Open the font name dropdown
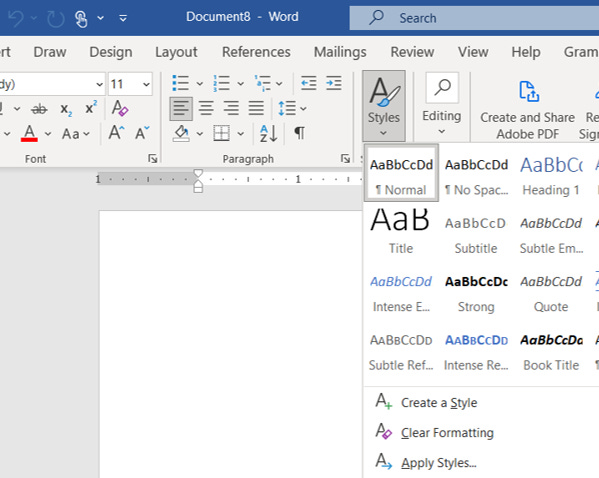Viewport: 599px width, 478px height. pyautogui.click(x=99, y=84)
